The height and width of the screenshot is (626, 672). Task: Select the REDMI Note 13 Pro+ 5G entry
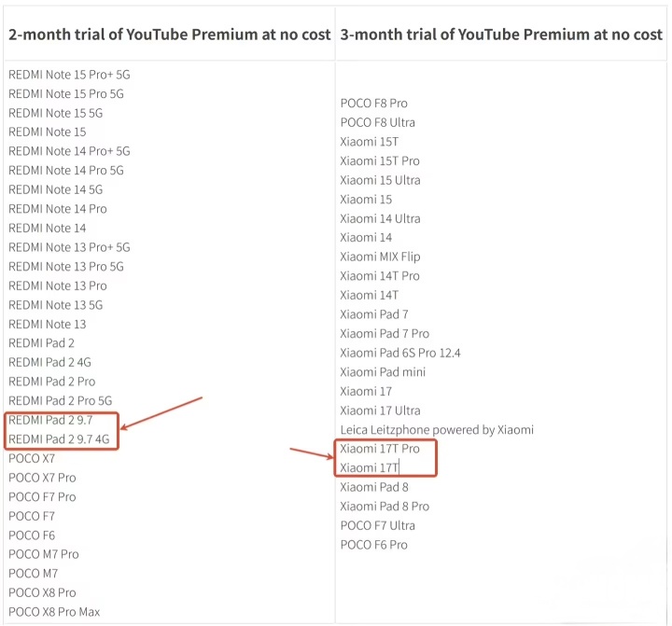pyautogui.click(x=69, y=247)
